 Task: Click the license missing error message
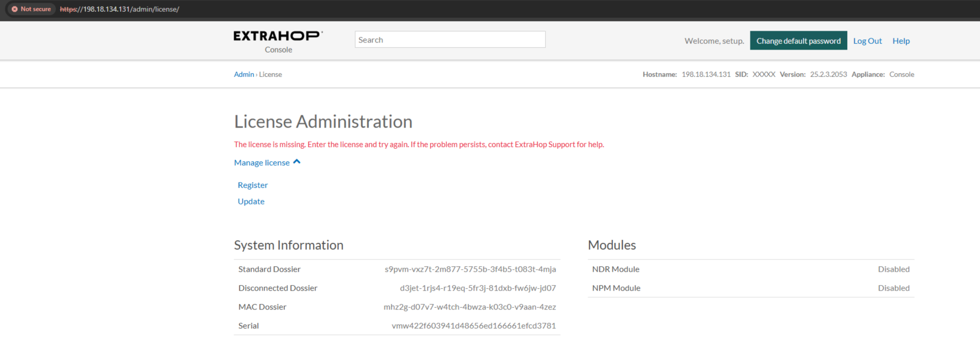pyautogui.click(x=419, y=144)
